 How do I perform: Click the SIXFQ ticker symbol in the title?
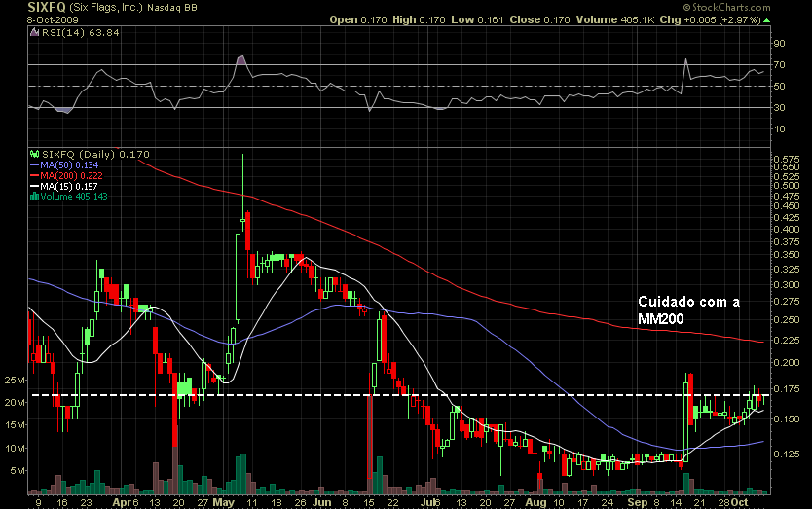[47, 7]
